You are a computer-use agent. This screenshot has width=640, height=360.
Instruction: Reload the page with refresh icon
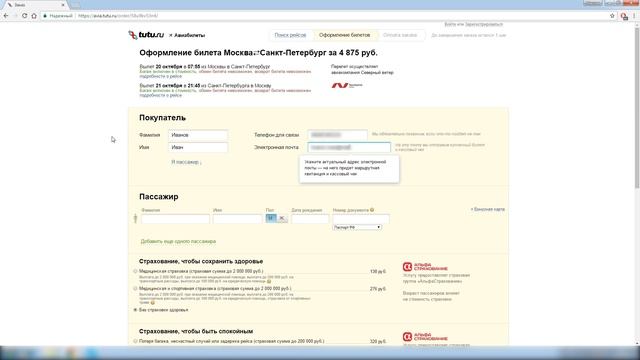24,16
